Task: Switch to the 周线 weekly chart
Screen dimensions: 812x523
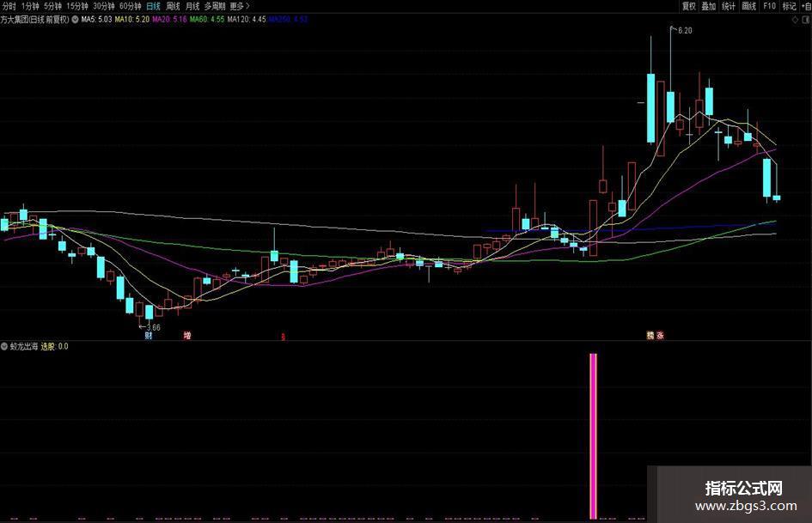Action: pyautogui.click(x=173, y=6)
